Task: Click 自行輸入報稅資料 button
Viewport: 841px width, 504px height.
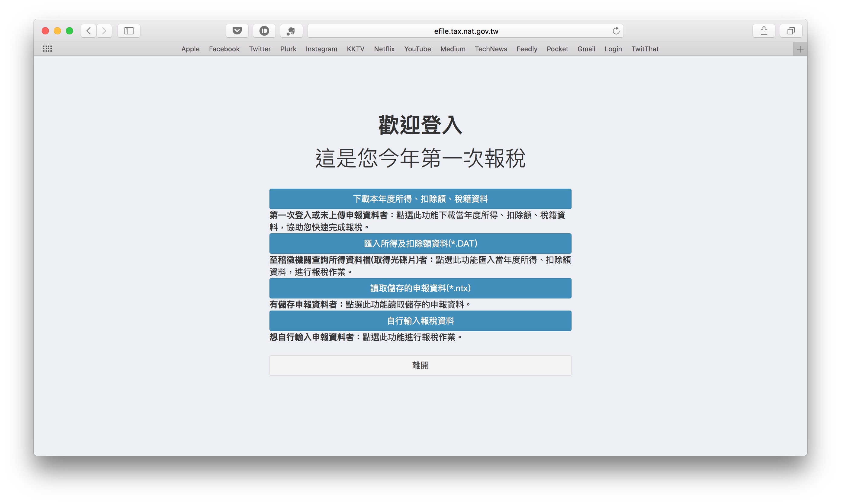Action: click(x=420, y=321)
